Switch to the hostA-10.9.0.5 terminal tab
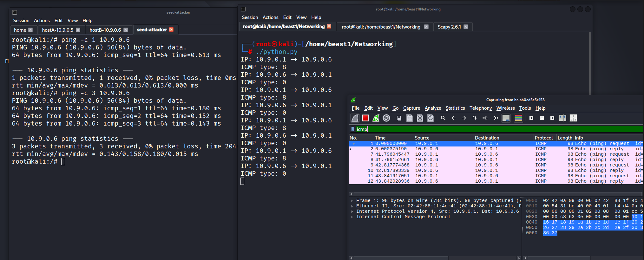This screenshot has height=260, width=644. coord(57,30)
